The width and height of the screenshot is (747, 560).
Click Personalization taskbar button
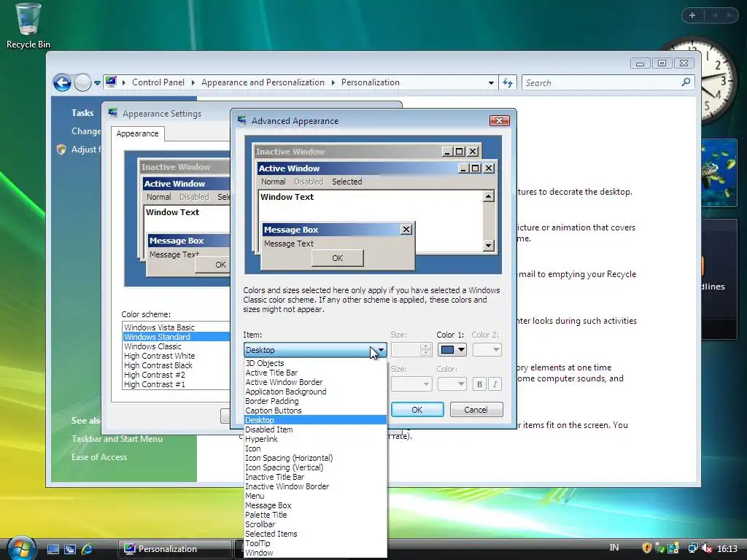click(x=174, y=548)
